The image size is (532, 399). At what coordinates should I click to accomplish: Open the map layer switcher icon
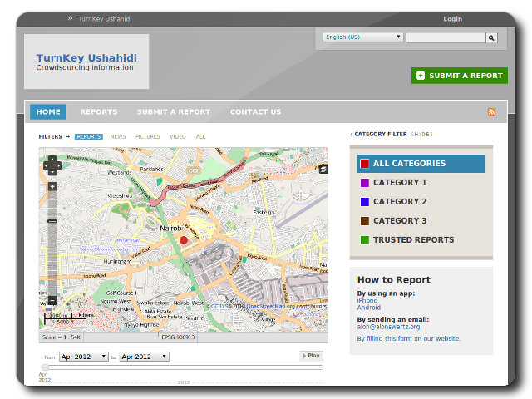click(x=323, y=169)
